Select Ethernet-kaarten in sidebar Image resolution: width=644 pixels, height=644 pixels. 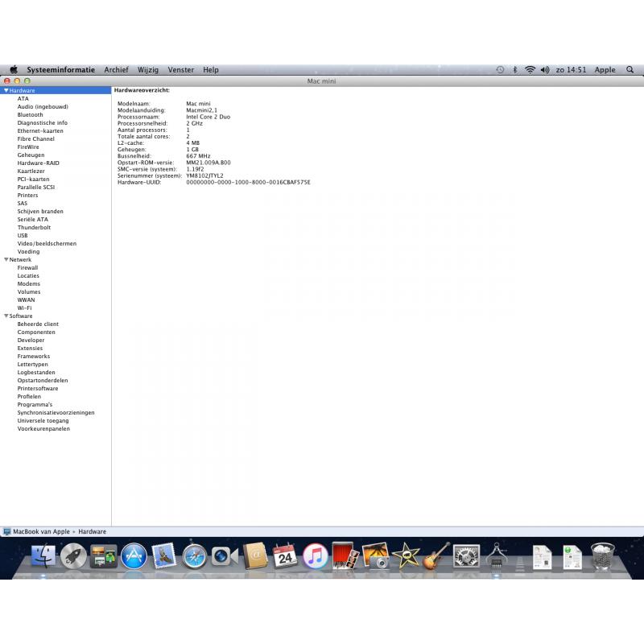(40, 130)
